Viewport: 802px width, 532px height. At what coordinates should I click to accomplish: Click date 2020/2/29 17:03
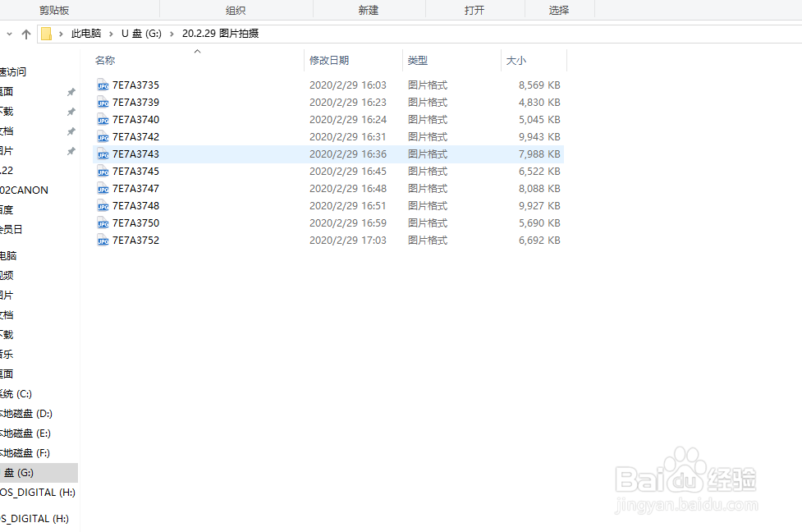(348, 241)
